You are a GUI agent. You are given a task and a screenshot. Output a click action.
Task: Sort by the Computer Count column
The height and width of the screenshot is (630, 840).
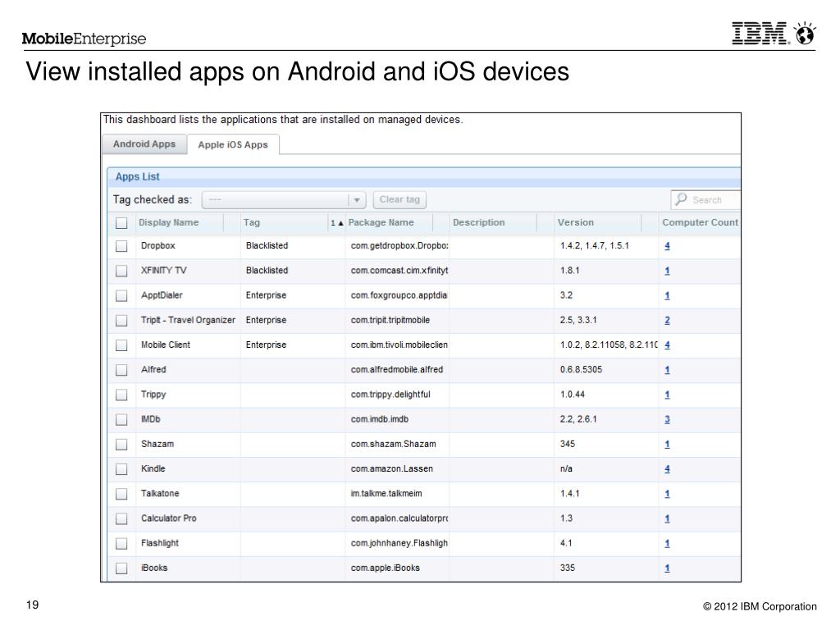click(700, 222)
